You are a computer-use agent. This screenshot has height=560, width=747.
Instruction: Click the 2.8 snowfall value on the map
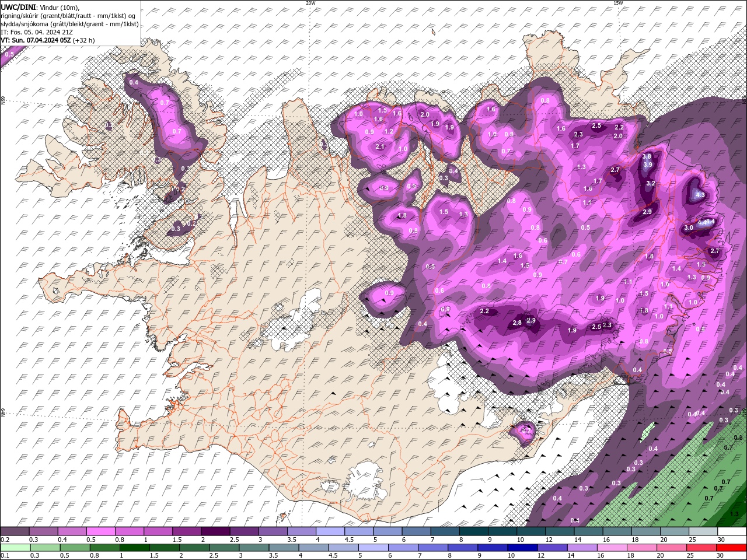pos(516,323)
